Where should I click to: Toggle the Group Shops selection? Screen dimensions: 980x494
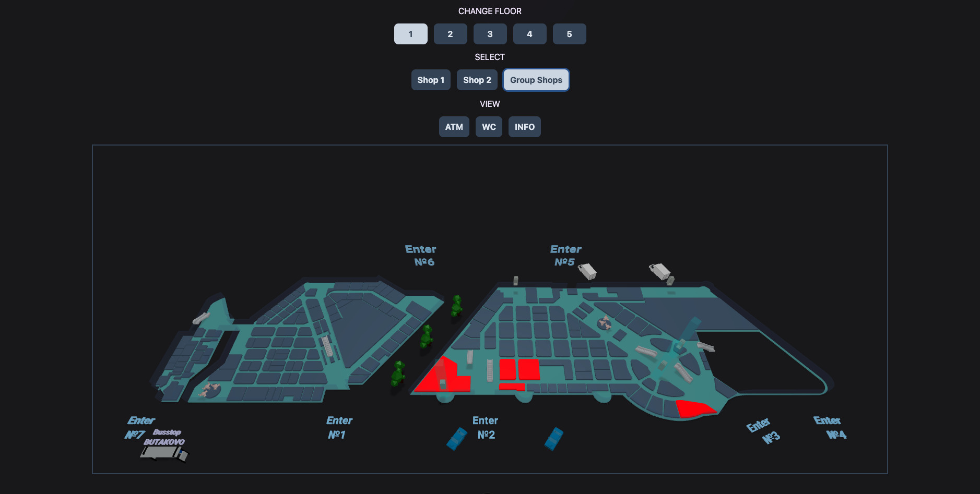(x=536, y=80)
